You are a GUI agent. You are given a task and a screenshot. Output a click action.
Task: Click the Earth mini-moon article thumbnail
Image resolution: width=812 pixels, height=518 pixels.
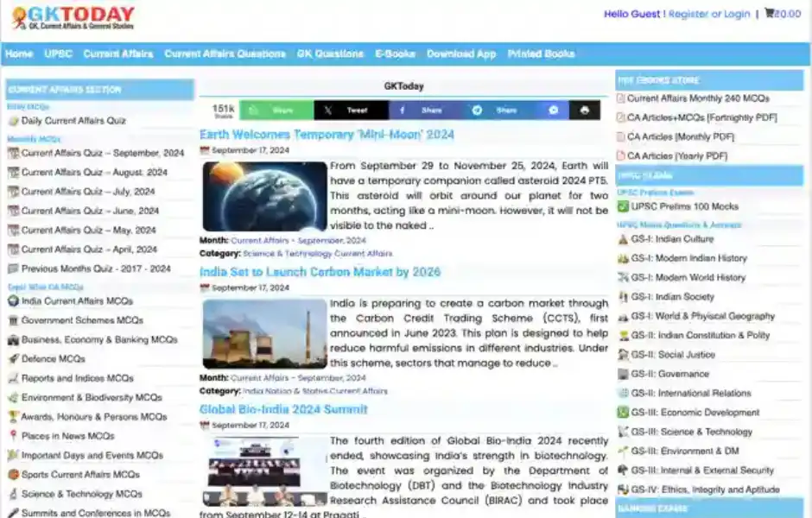(x=264, y=197)
